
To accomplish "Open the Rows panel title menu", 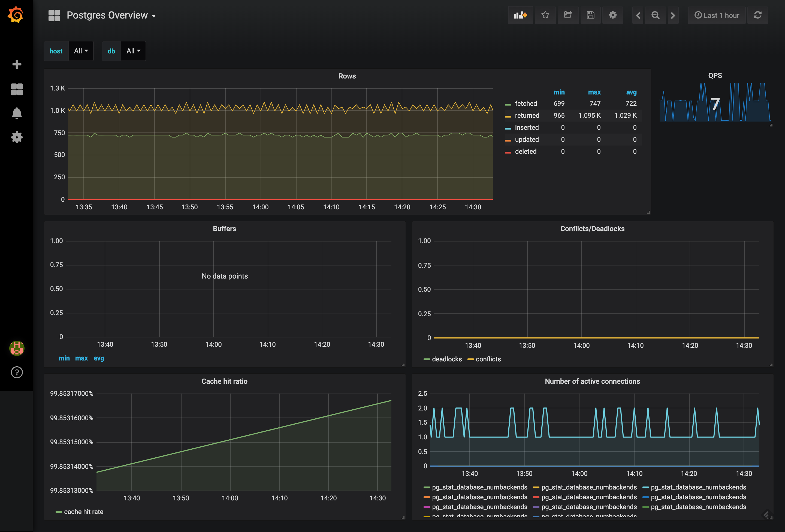I will tap(347, 76).
